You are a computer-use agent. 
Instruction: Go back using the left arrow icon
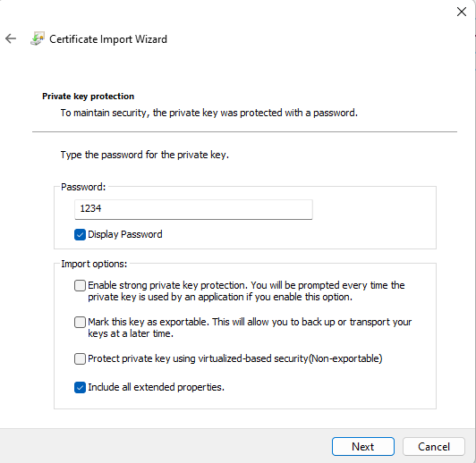pos(11,38)
